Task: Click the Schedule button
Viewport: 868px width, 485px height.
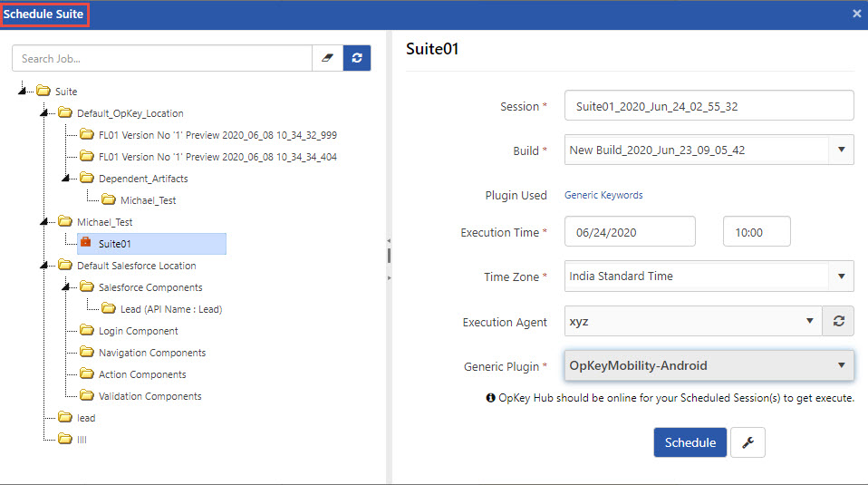Action: click(690, 442)
